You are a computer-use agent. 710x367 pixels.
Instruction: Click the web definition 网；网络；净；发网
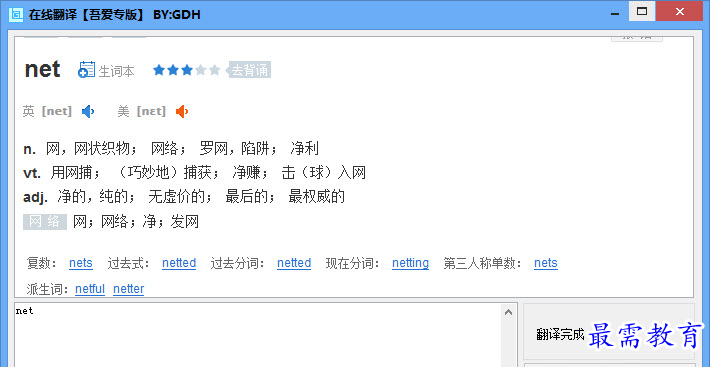(136, 222)
